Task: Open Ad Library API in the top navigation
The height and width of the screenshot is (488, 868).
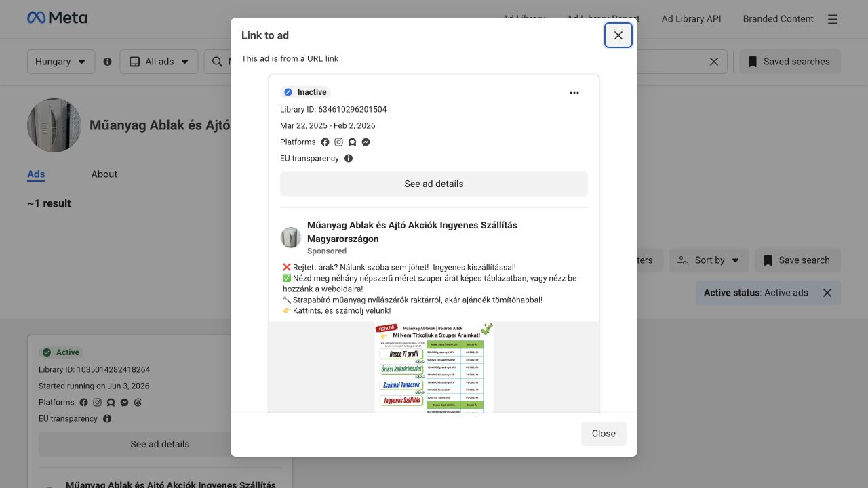Action: tap(692, 19)
